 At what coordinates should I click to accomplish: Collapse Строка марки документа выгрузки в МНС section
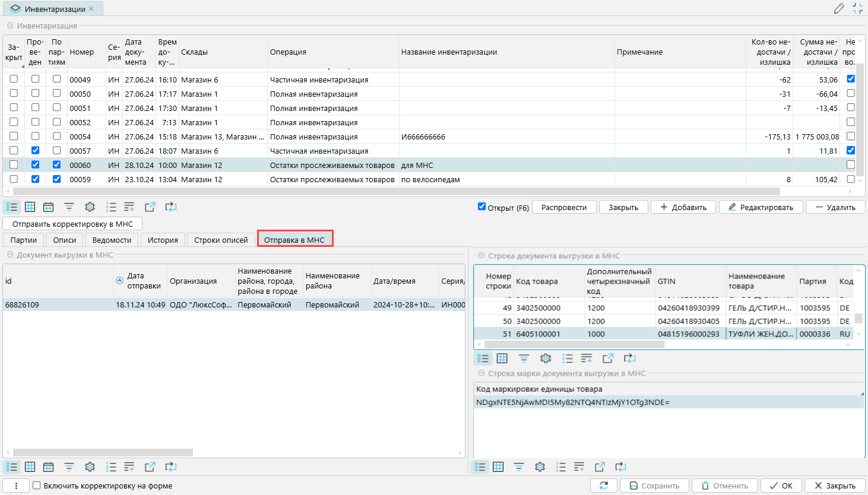481,373
